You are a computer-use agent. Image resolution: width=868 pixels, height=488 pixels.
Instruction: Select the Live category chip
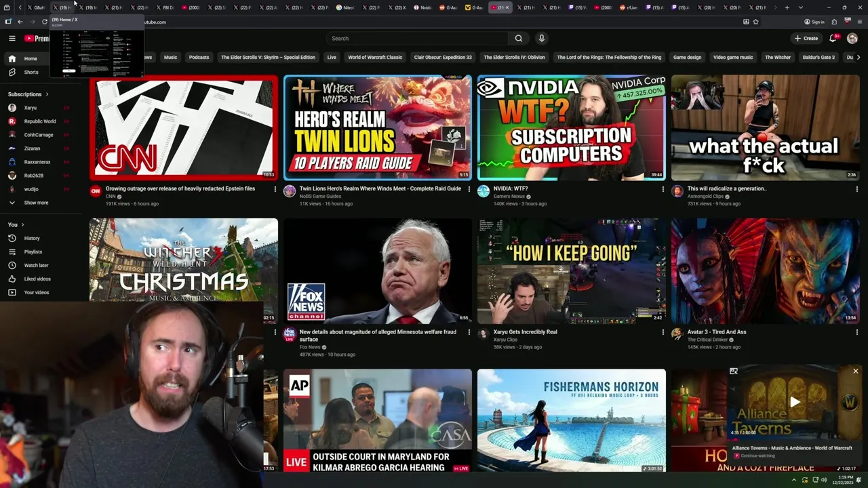pyautogui.click(x=332, y=58)
